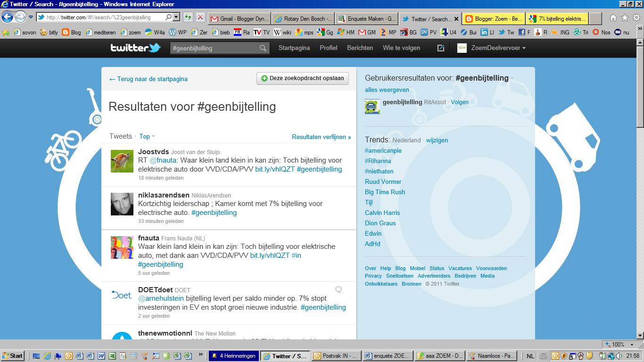This screenshot has height=362, width=644.
Task: Open the ING bookmark
Action: 560,33
